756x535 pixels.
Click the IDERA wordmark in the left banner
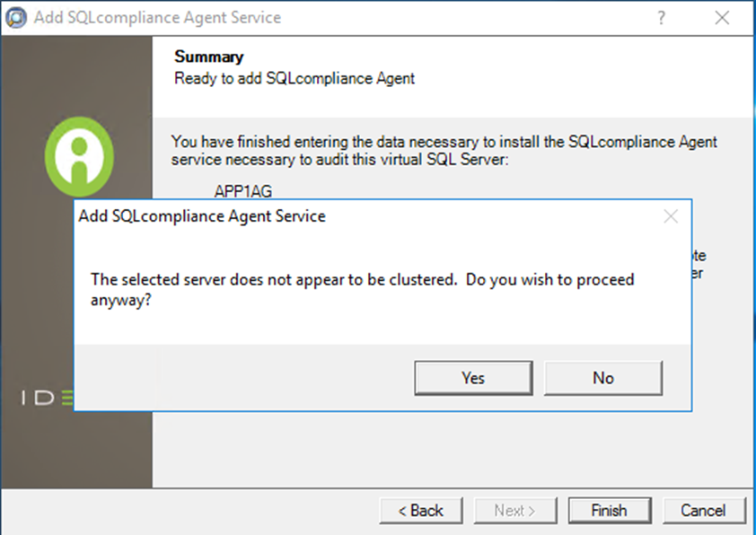coord(47,398)
